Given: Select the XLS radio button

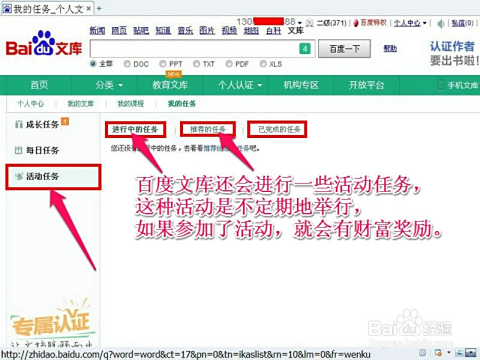Looking at the screenshot, I should [x=263, y=64].
